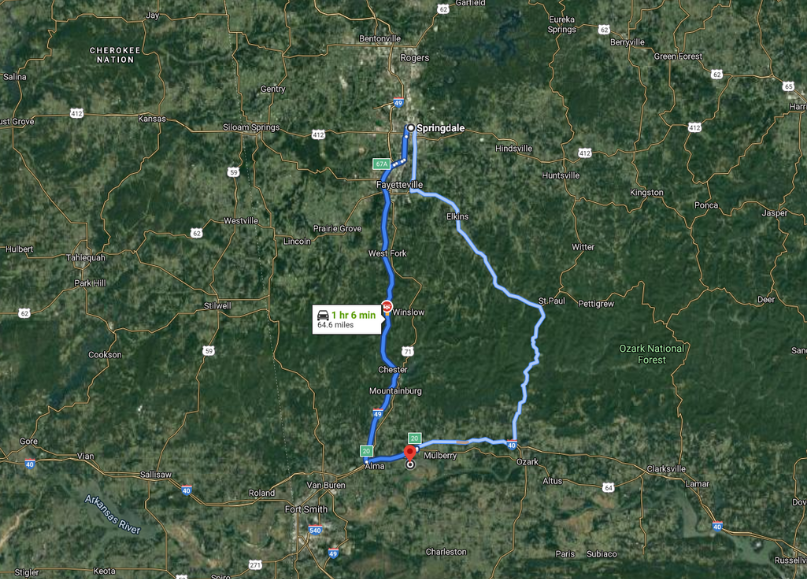Select the Springdale origin circle marker

click(x=411, y=128)
